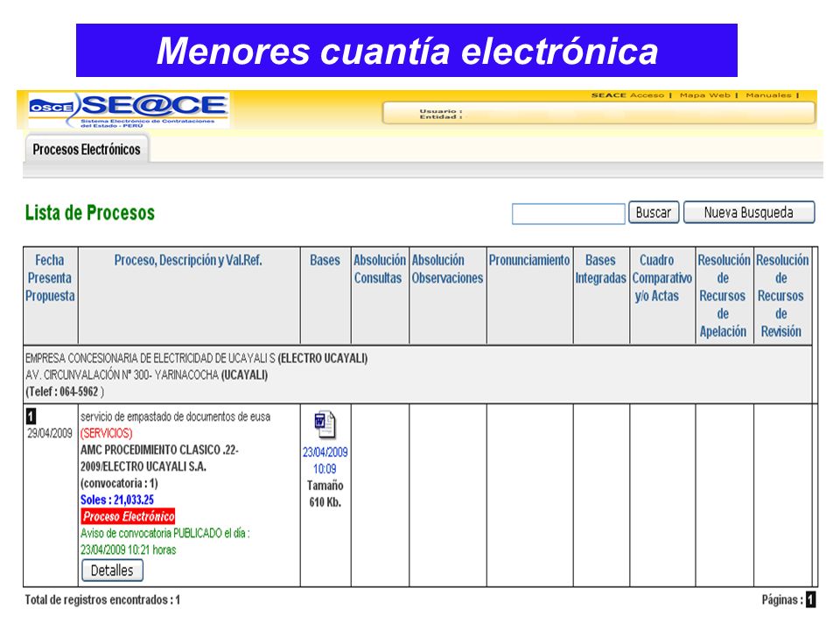Open Detalles for the process

112,570
